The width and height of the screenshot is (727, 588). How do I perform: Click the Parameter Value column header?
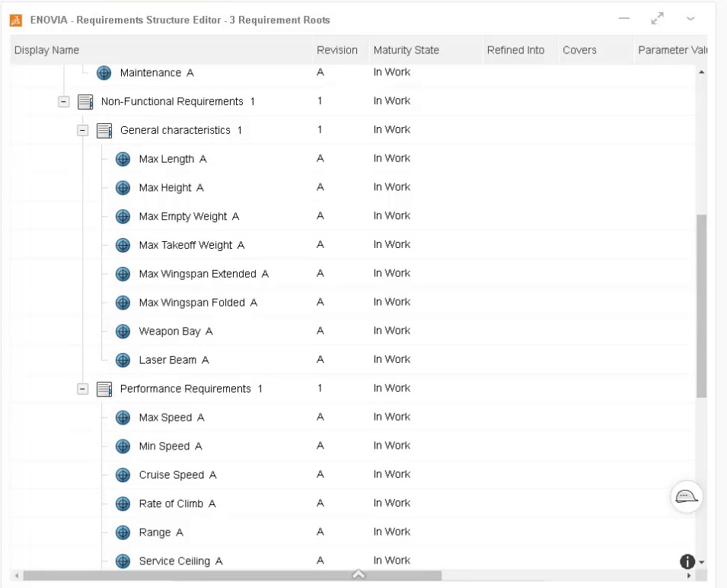click(672, 50)
